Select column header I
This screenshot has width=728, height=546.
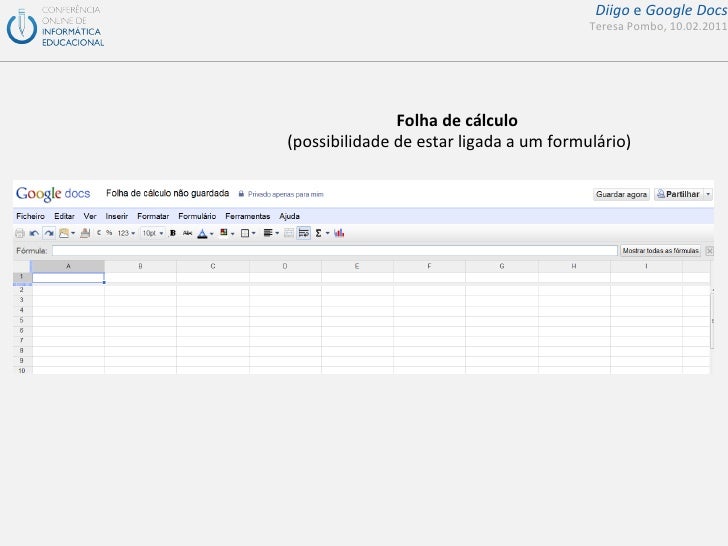click(646, 266)
